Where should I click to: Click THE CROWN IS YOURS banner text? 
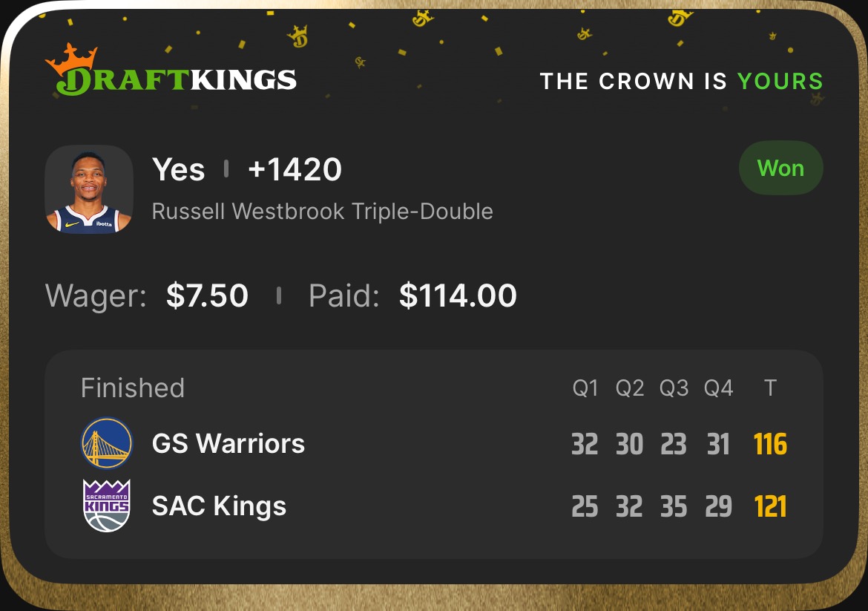click(681, 81)
